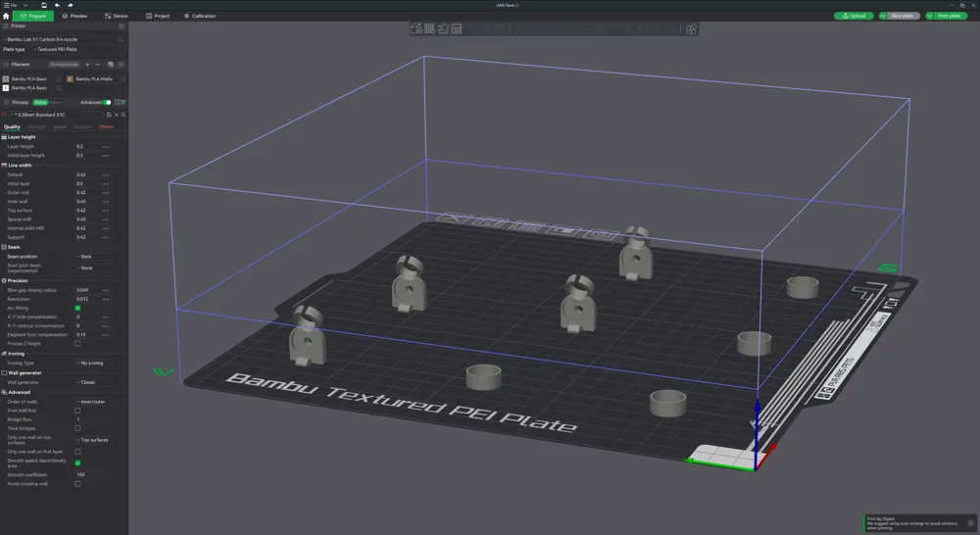The image size is (980, 535).
Task: Open the Plate type dropdown
Action: [77, 49]
